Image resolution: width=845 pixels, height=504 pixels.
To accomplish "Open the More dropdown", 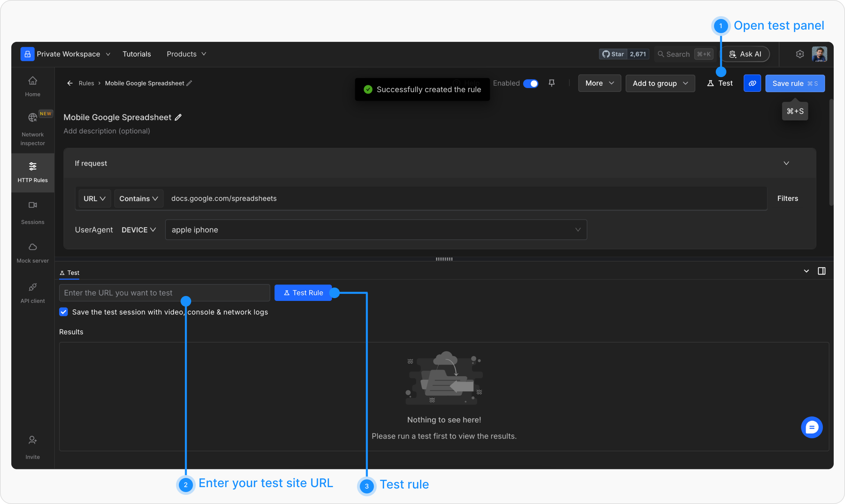I will pos(599,83).
